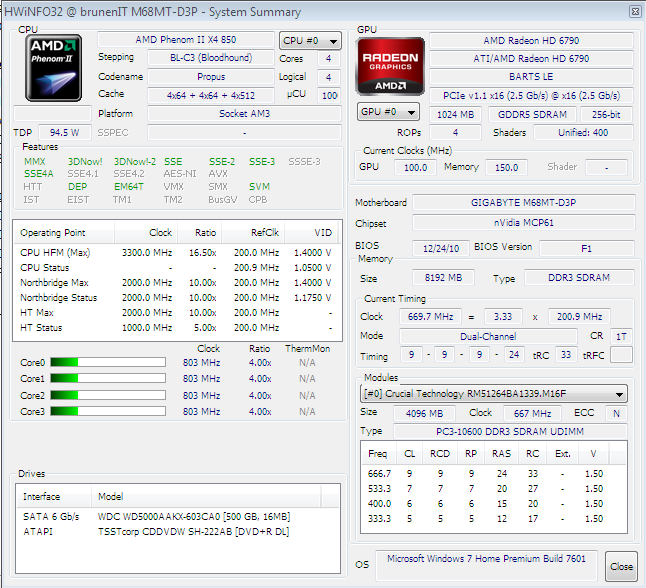
Task: Click the SVM feature label
Action: [260, 187]
